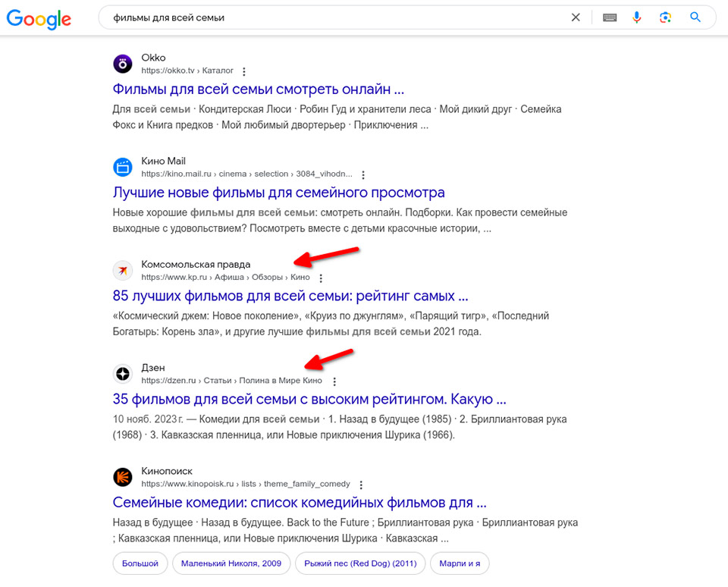The width and height of the screenshot is (728, 587).
Task: Click the snippet text starting "Для всей семьи · Кондитерская Люси"
Action: (337, 117)
